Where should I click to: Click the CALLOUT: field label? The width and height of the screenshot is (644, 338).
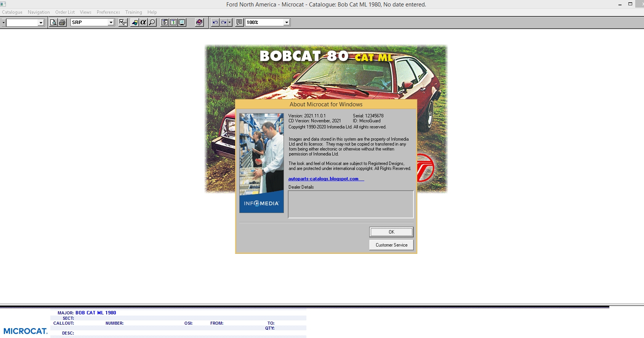[64, 323]
